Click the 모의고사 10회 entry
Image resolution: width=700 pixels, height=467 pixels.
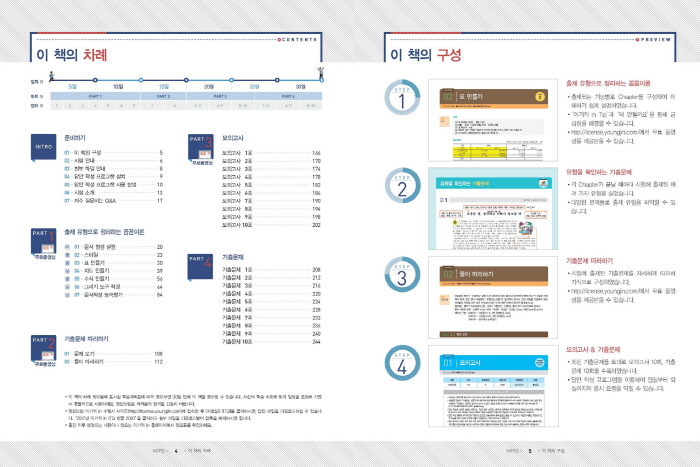[x=271, y=225]
